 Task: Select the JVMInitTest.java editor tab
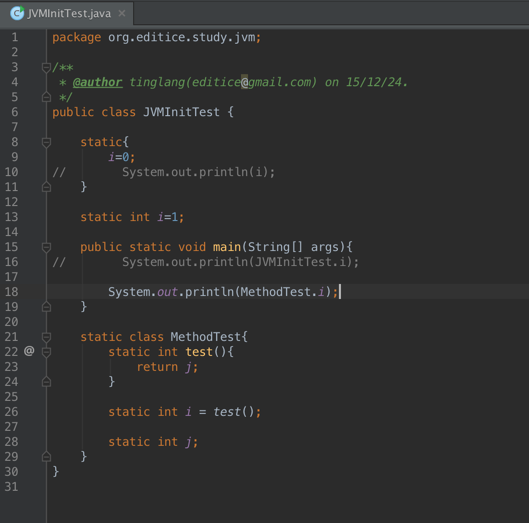pyautogui.click(x=66, y=13)
